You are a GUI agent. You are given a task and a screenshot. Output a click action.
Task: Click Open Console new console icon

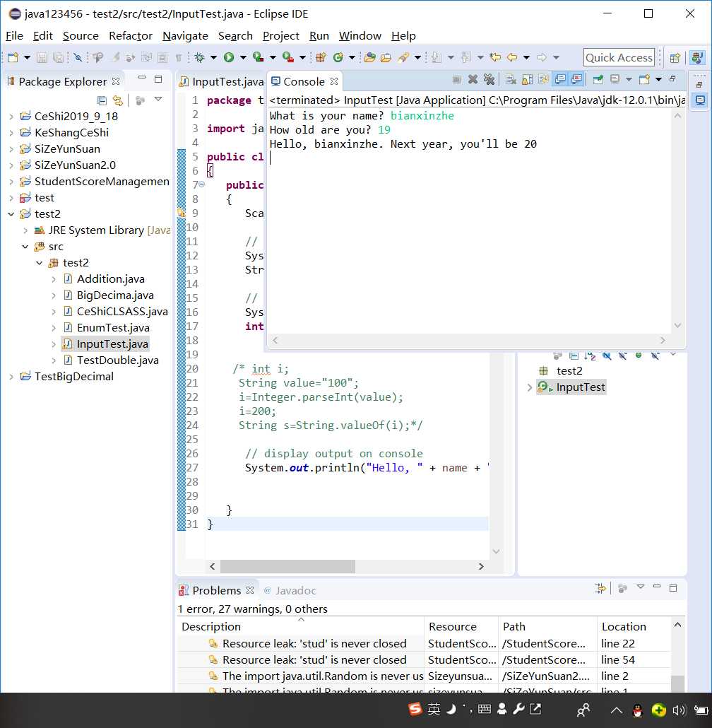pos(645,79)
